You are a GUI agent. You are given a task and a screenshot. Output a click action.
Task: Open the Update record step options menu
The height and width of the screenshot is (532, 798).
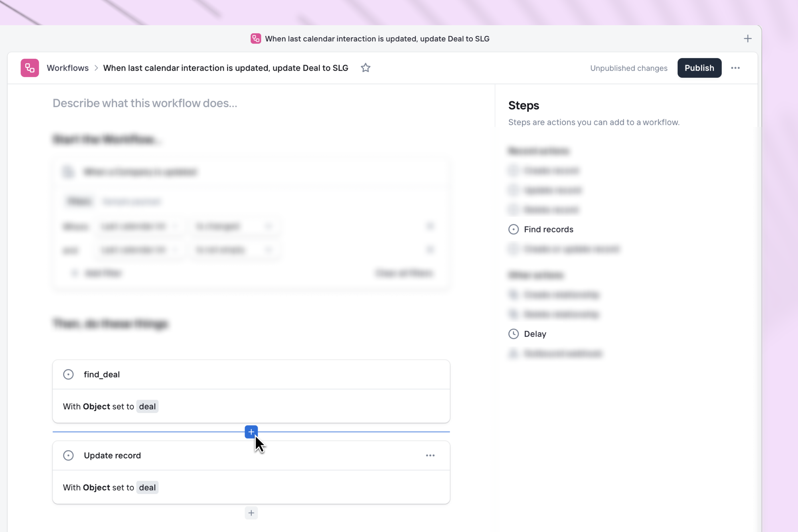coord(430,455)
